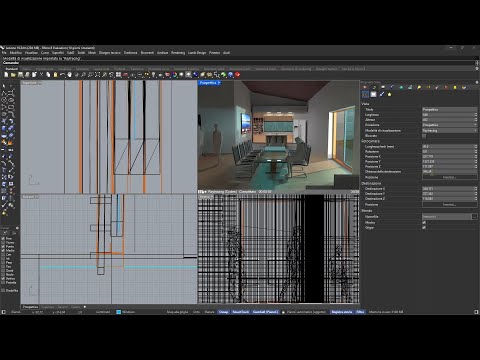Click the blue line icon in properties panel
Image resolution: width=480 pixels, height=360 pixels.
click(x=382, y=94)
